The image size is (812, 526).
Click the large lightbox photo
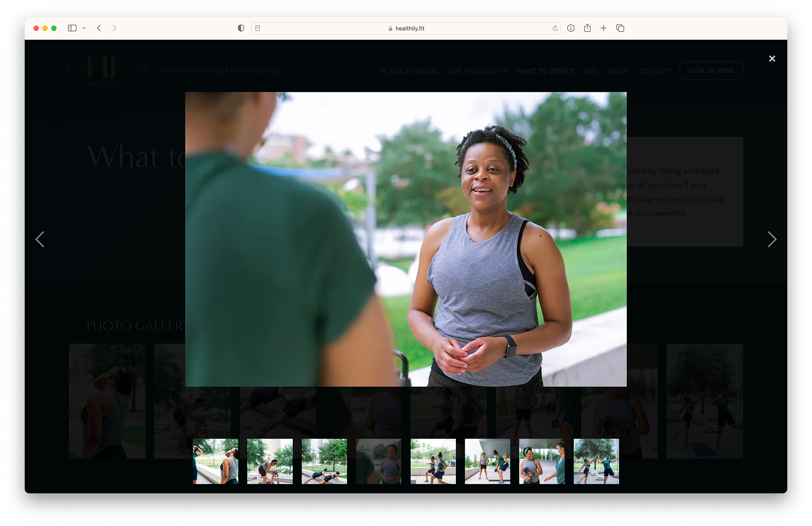(406, 239)
